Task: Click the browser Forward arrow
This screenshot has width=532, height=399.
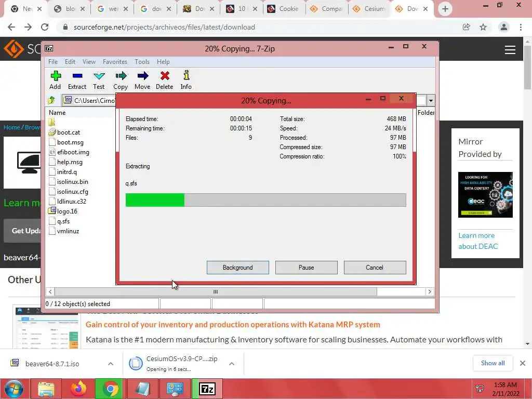Action: tap(28, 27)
